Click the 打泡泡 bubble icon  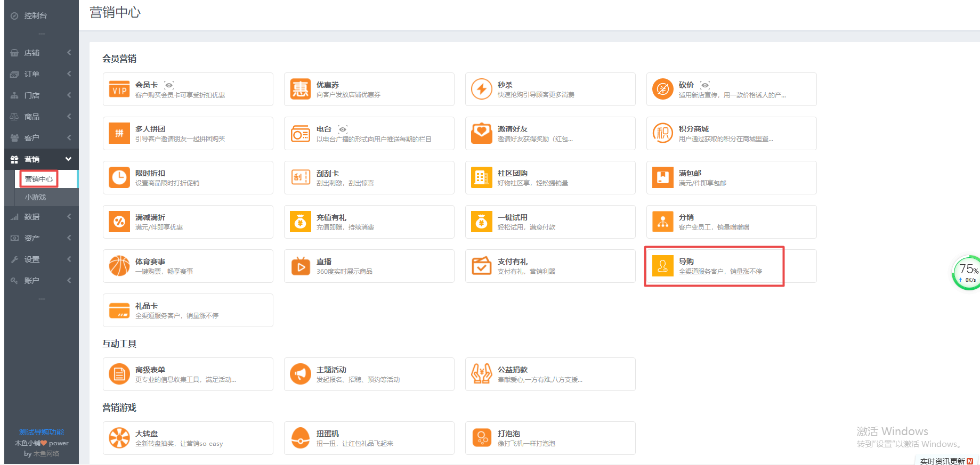point(482,438)
